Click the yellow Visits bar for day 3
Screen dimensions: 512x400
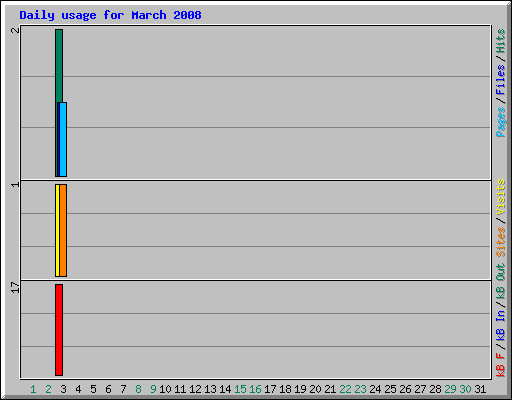(x=57, y=230)
